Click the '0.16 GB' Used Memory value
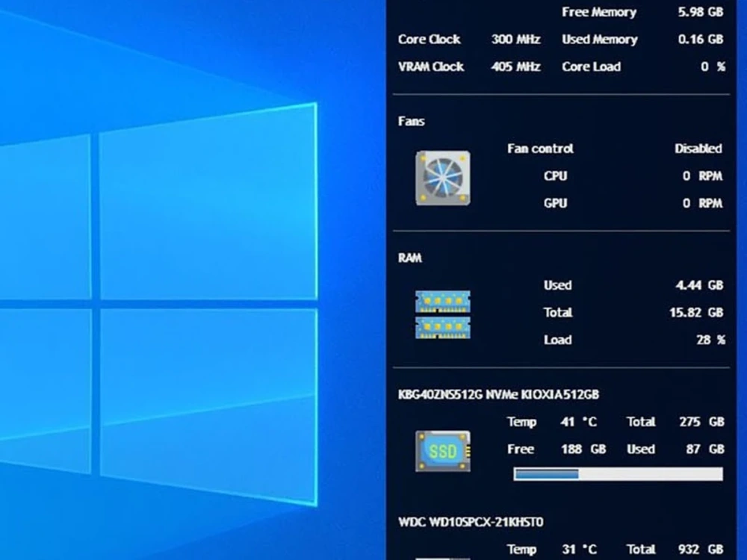747x560 pixels. (701, 39)
